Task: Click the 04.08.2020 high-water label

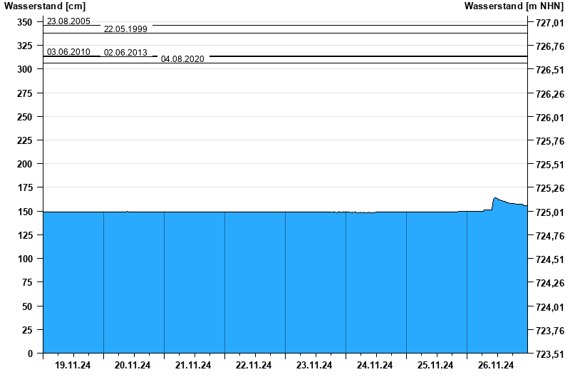Action: pos(182,59)
